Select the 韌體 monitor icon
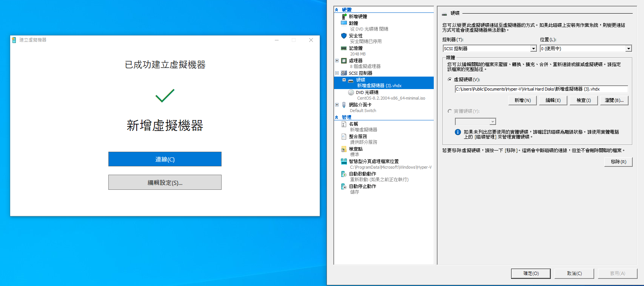Image resolution: width=644 pixels, height=286 pixels. 344,23
